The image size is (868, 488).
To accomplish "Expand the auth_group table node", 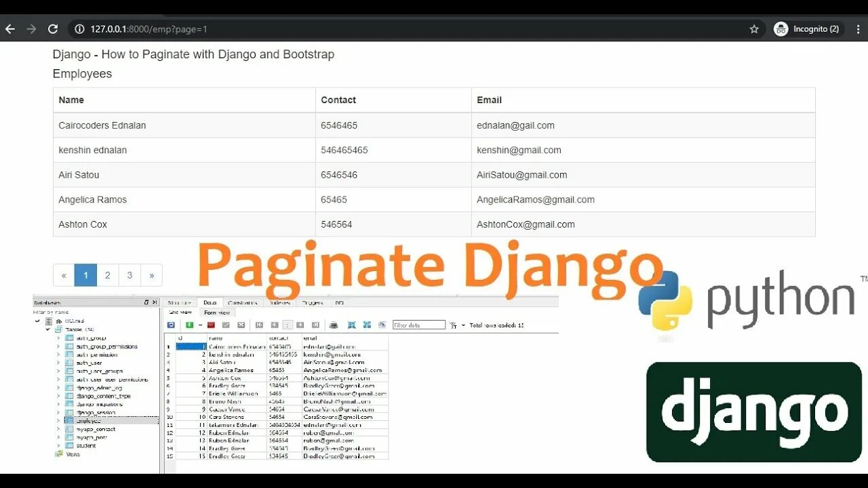I will 58,338.
